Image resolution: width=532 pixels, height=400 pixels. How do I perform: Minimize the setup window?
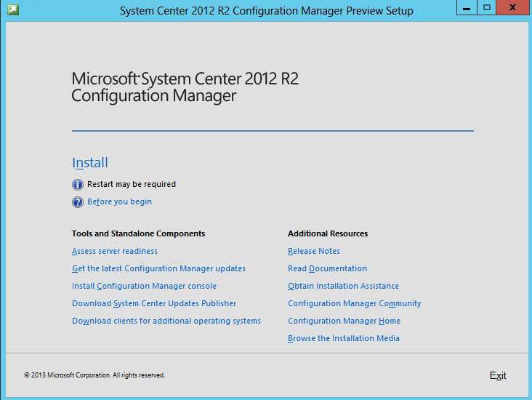pos(467,7)
